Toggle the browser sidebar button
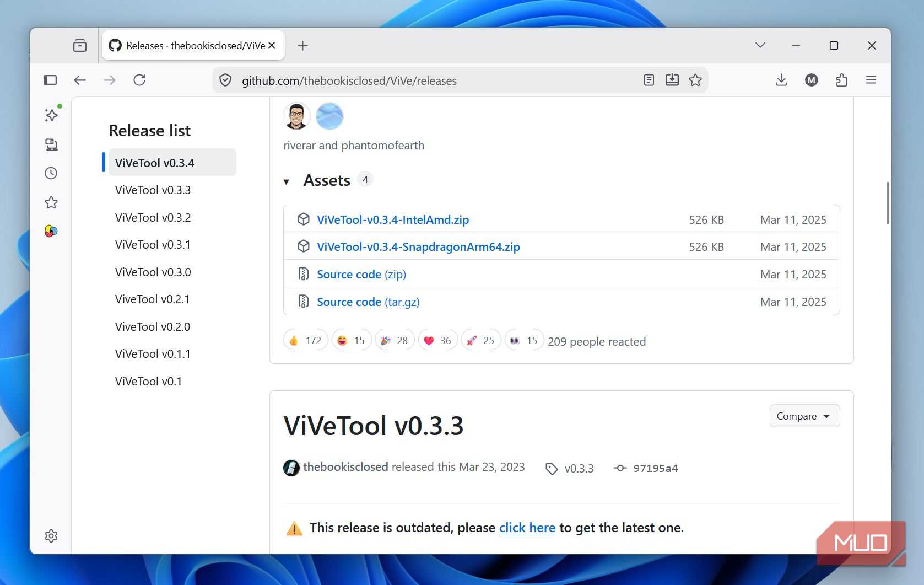This screenshot has height=585, width=924. [50, 80]
